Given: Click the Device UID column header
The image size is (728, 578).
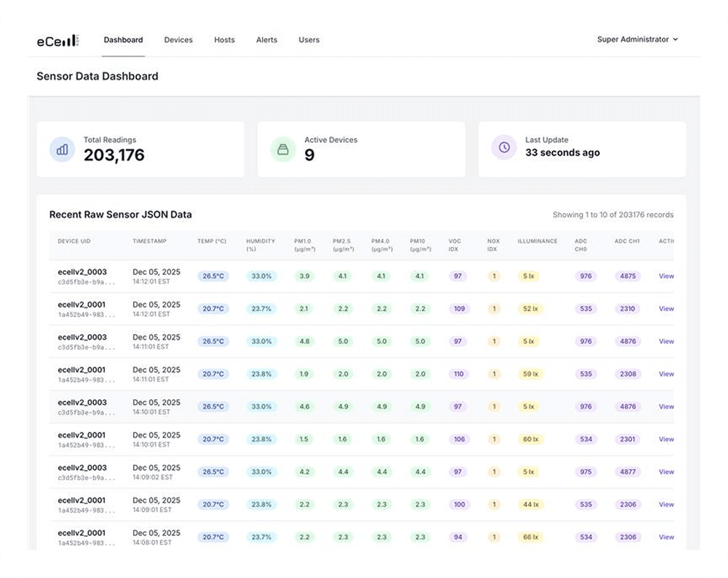Looking at the screenshot, I should pos(74,241).
